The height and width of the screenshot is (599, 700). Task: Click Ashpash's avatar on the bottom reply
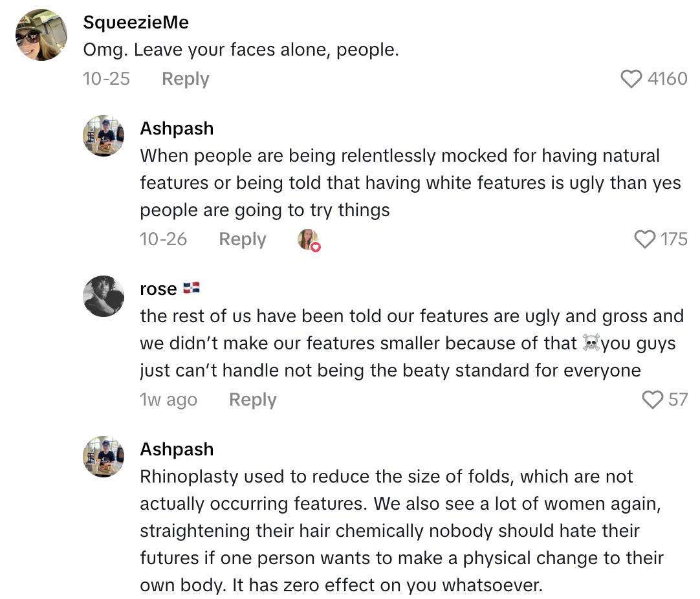pos(103,457)
